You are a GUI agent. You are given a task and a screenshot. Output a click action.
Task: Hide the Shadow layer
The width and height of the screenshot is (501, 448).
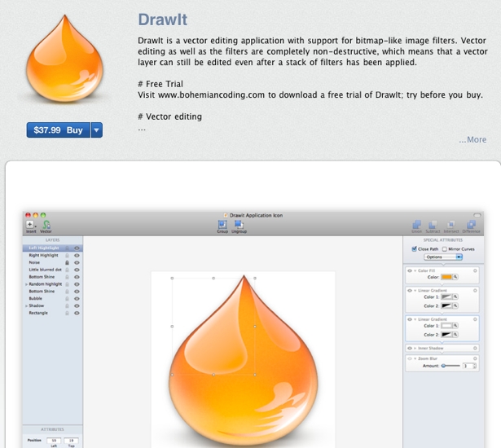[77, 306]
